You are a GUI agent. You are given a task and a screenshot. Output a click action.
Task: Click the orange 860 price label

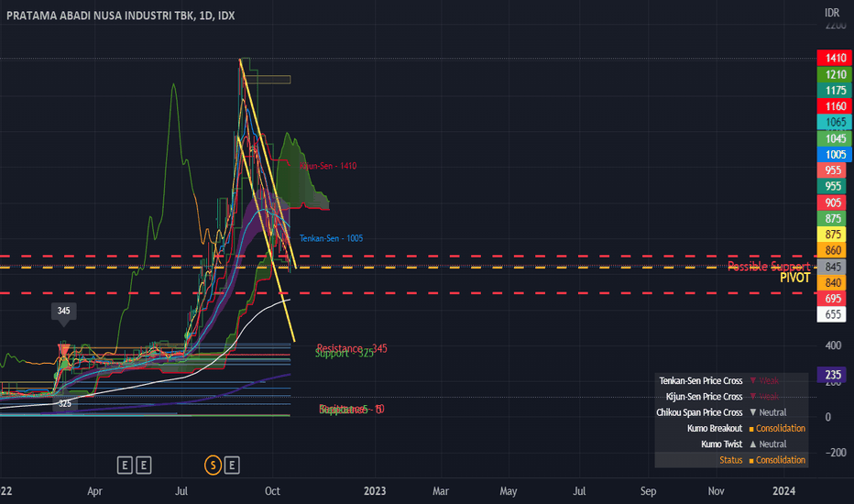tap(832, 251)
